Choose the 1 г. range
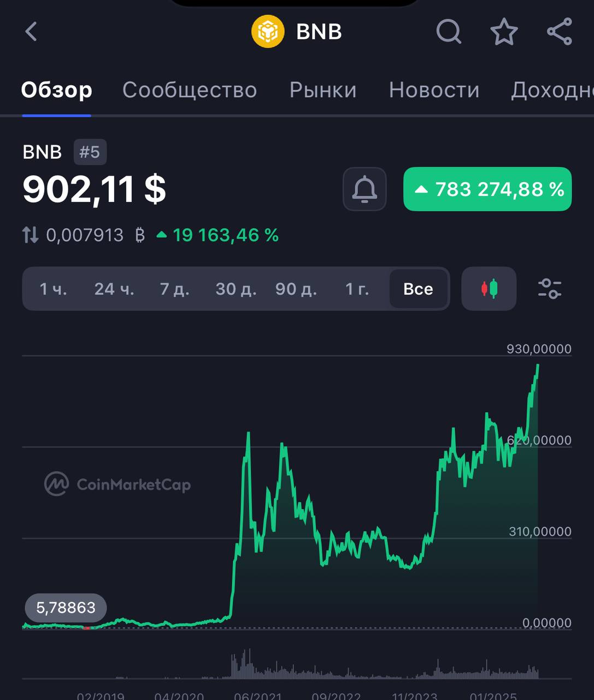Image resolution: width=594 pixels, height=700 pixels. point(357,289)
